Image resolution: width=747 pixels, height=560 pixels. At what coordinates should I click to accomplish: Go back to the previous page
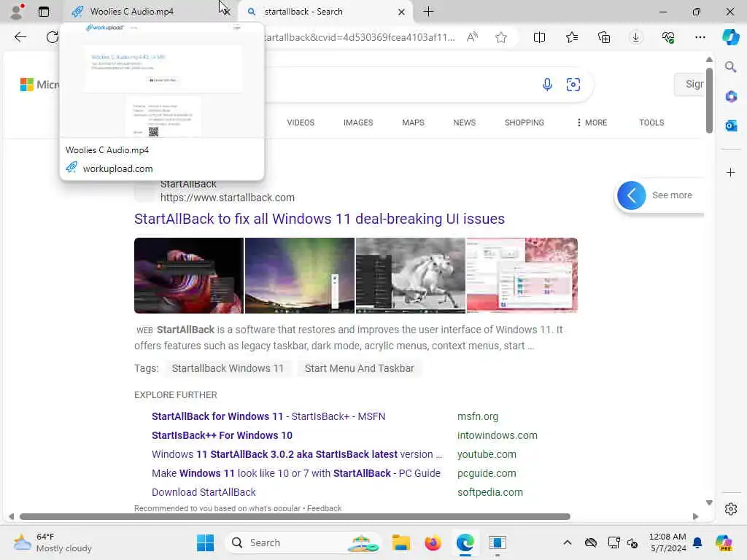coord(20,37)
